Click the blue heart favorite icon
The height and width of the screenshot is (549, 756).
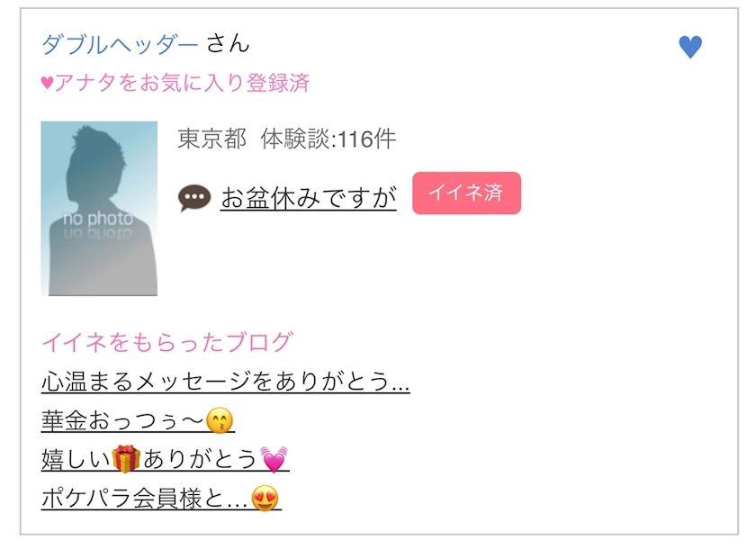[x=690, y=47]
